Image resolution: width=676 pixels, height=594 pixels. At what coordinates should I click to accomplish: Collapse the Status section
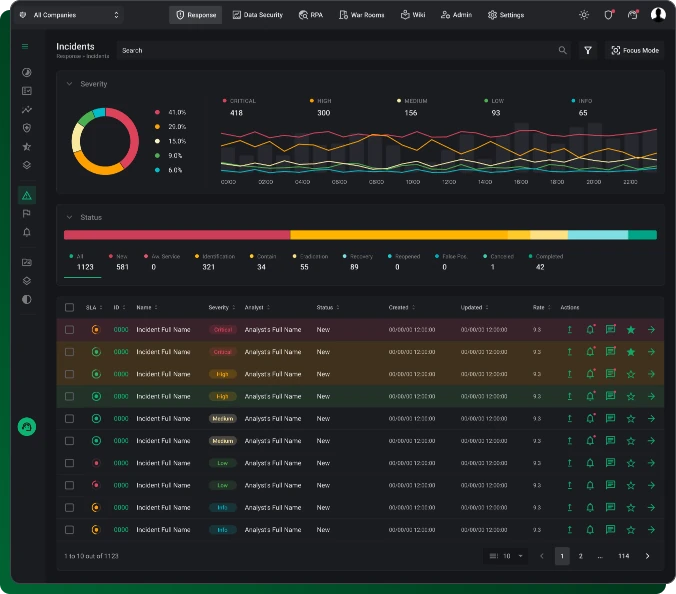[69, 217]
